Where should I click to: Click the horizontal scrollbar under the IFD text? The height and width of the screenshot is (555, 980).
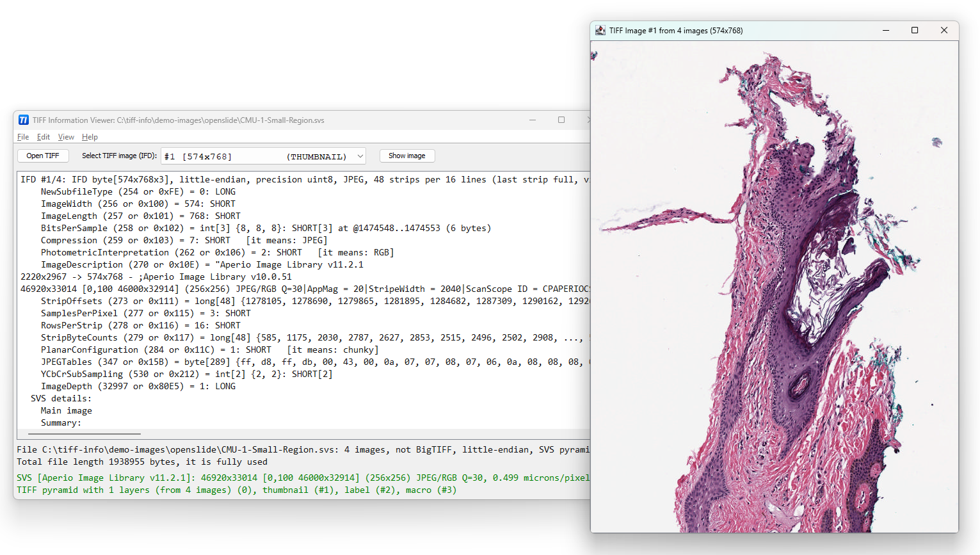(x=84, y=433)
